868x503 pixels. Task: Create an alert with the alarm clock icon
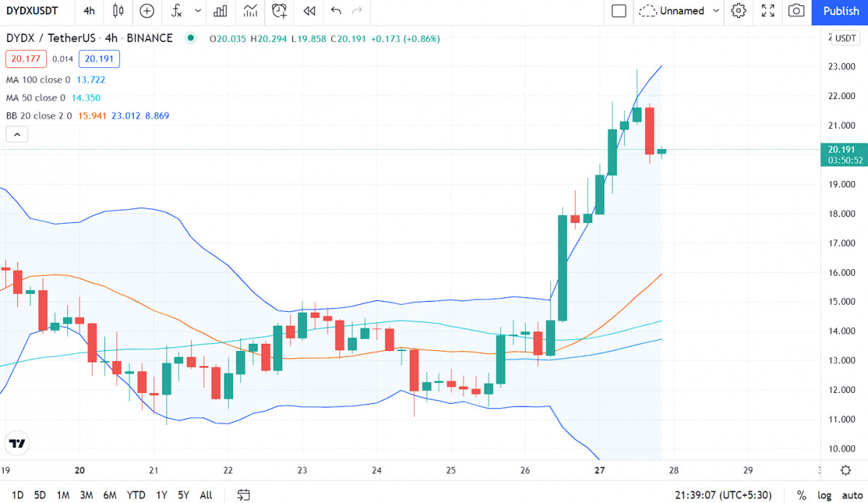click(279, 11)
